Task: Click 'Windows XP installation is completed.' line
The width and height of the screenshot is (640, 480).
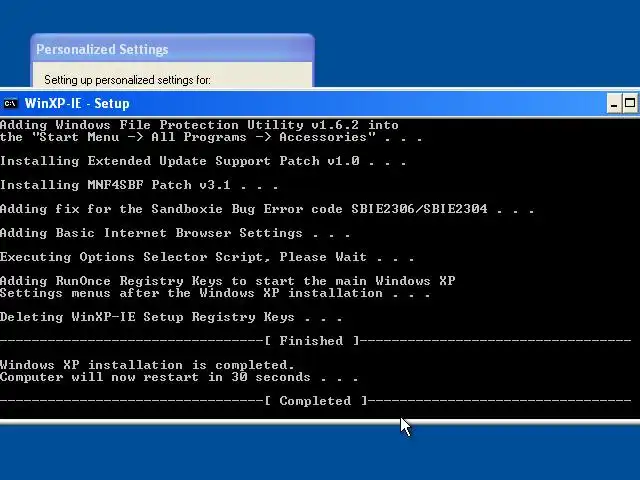Action: point(147,365)
